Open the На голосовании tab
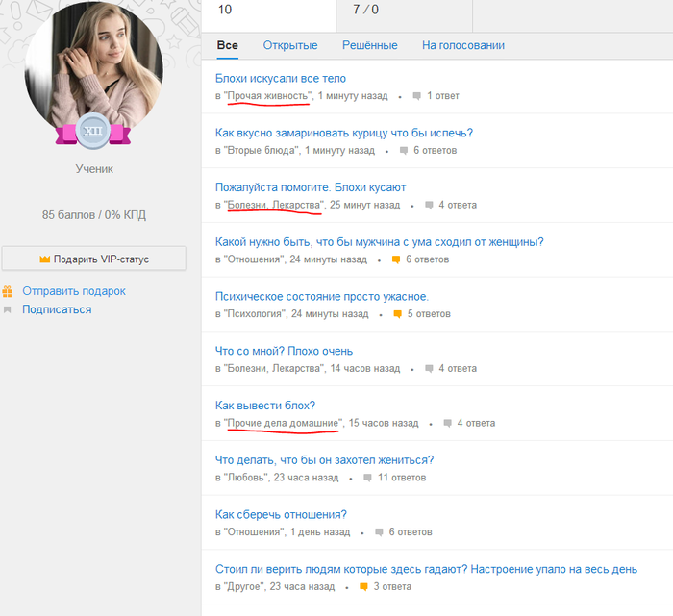Image resolution: width=673 pixels, height=616 pixels. tap(462, 45)
